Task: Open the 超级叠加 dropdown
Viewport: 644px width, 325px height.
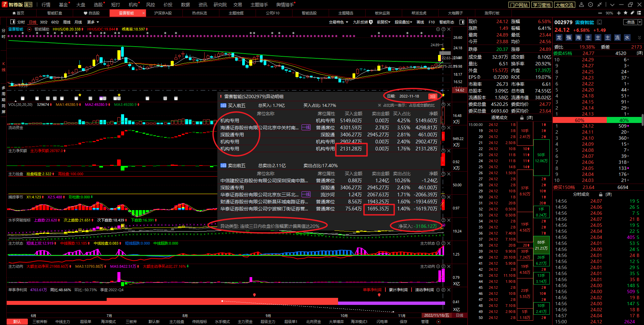Action: coord(403,22)
